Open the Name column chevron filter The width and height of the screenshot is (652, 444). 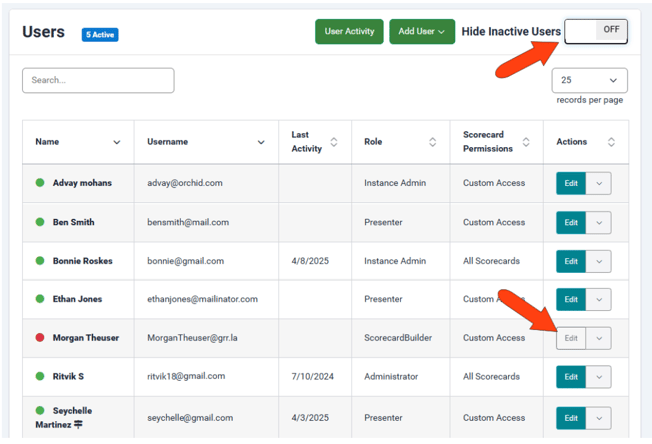(x=116, y=142)
